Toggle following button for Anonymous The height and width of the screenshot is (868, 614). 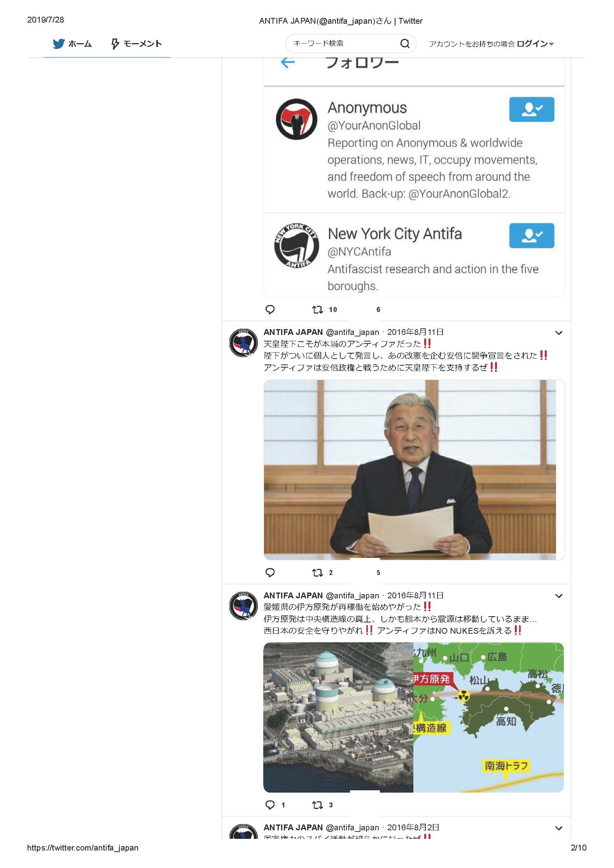[x=532, y=109]
